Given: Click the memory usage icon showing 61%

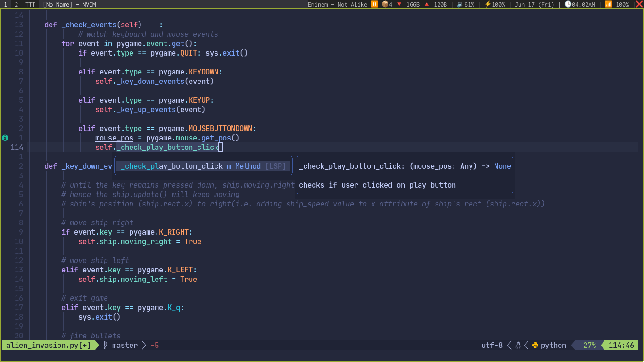Looking at the screenshot, I should tap(460, 4).
